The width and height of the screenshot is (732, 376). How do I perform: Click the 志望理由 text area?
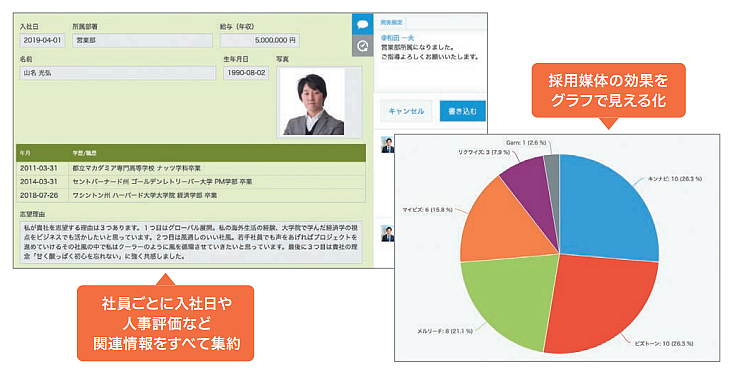click(x=191, y=242)
